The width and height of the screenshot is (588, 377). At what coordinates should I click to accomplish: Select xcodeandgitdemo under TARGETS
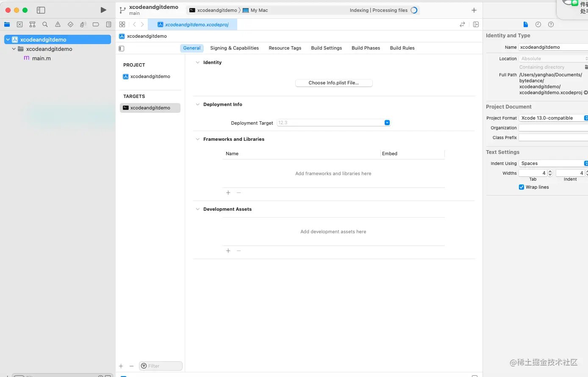[150, 108]
